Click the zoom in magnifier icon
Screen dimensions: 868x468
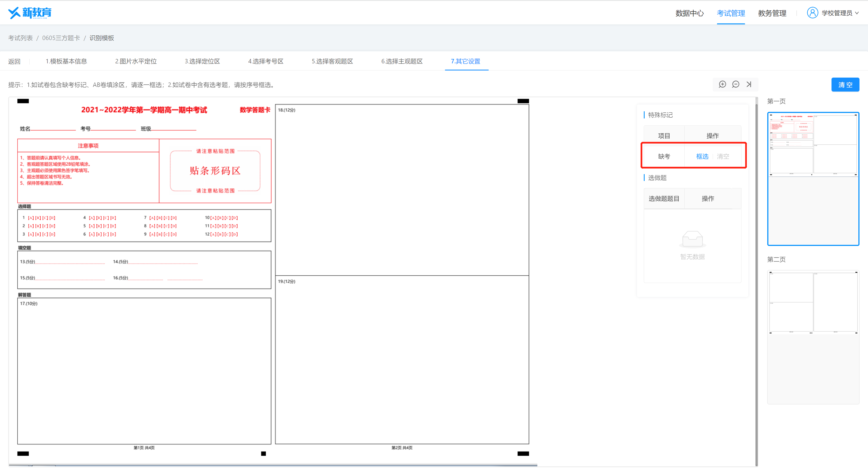pos(722,84)
